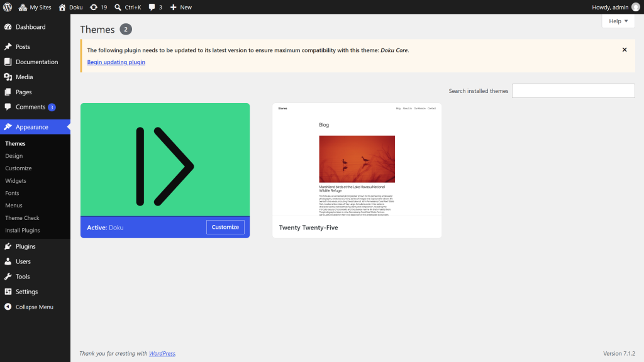Click the Settings sliders icon
Screen dimensions: 644x362
(8, 292)
